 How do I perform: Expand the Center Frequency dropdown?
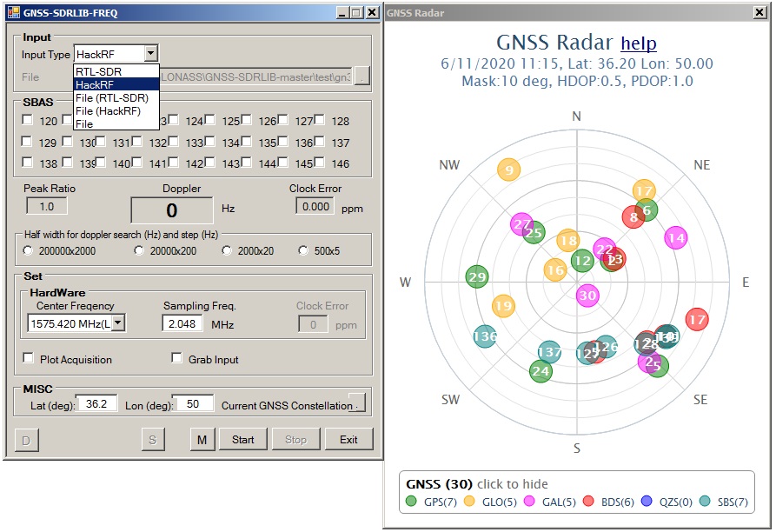(118, 323)
